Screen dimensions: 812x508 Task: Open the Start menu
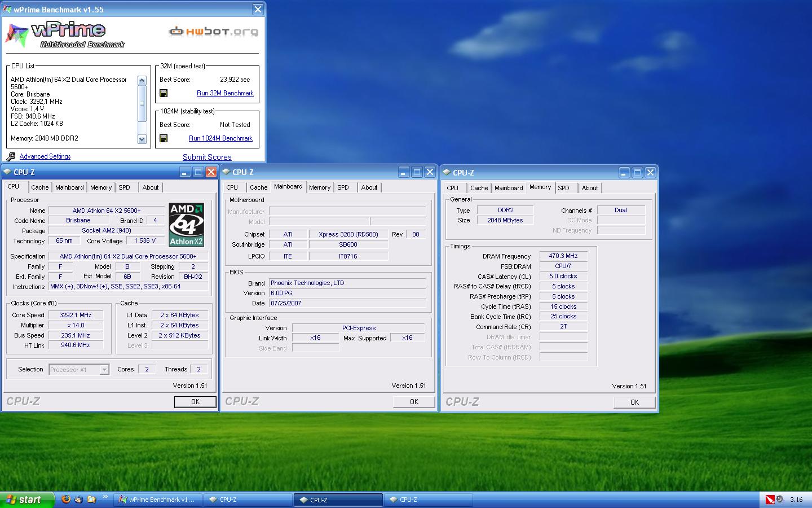pos(27,500)
